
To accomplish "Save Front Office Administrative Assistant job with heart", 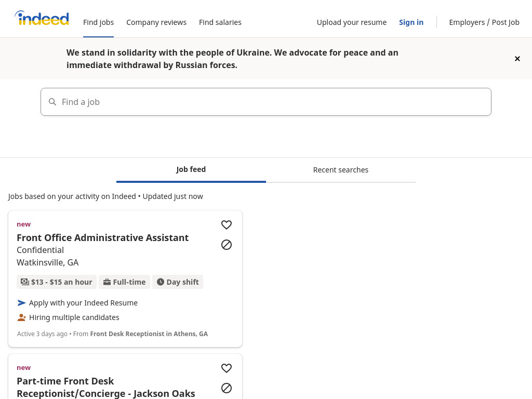I will [x=227, y=224].
